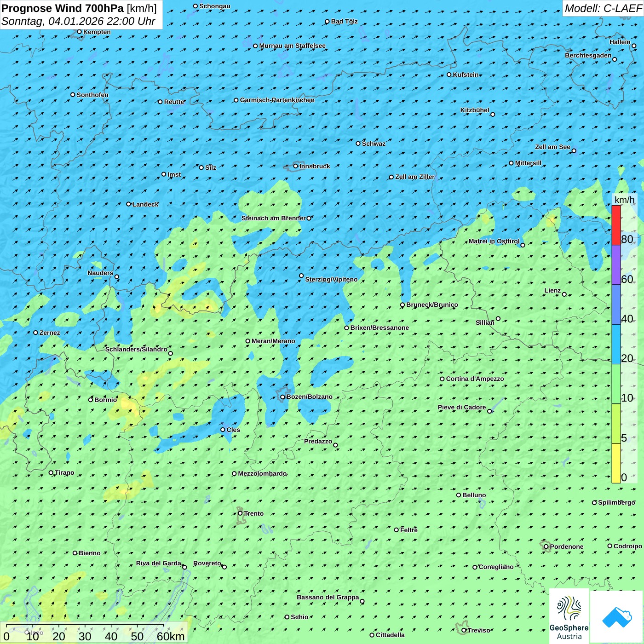Click the Landeck city label
Screen dimensions: 644x644
(145, 204)
